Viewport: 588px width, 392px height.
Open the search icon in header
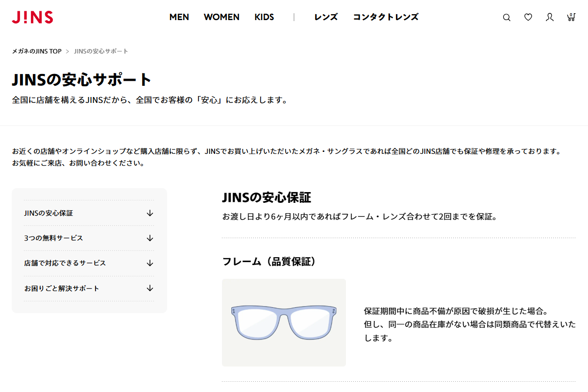pos(507,18)
